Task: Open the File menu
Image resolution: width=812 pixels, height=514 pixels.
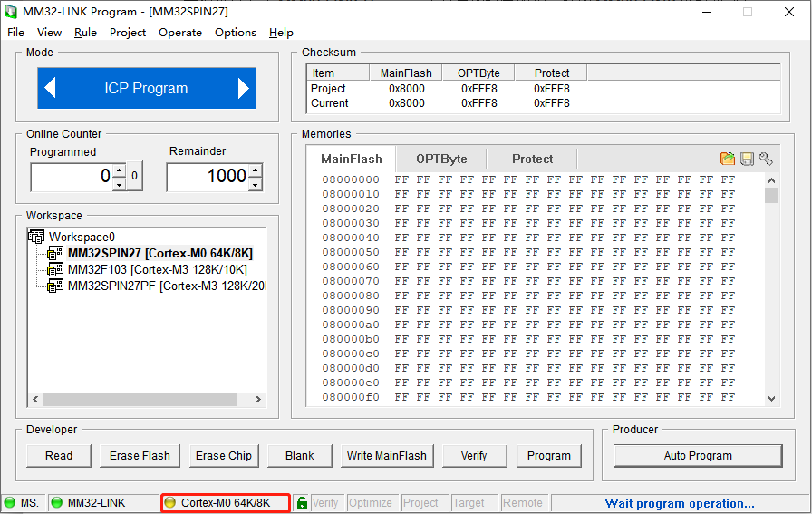Action: click(16, 32)
